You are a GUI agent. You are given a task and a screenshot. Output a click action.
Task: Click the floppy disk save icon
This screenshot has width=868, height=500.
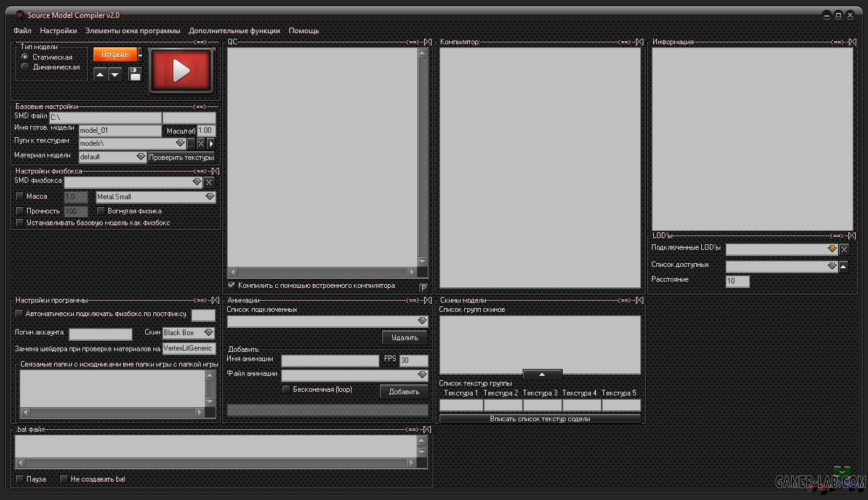[x=135, y=74]
